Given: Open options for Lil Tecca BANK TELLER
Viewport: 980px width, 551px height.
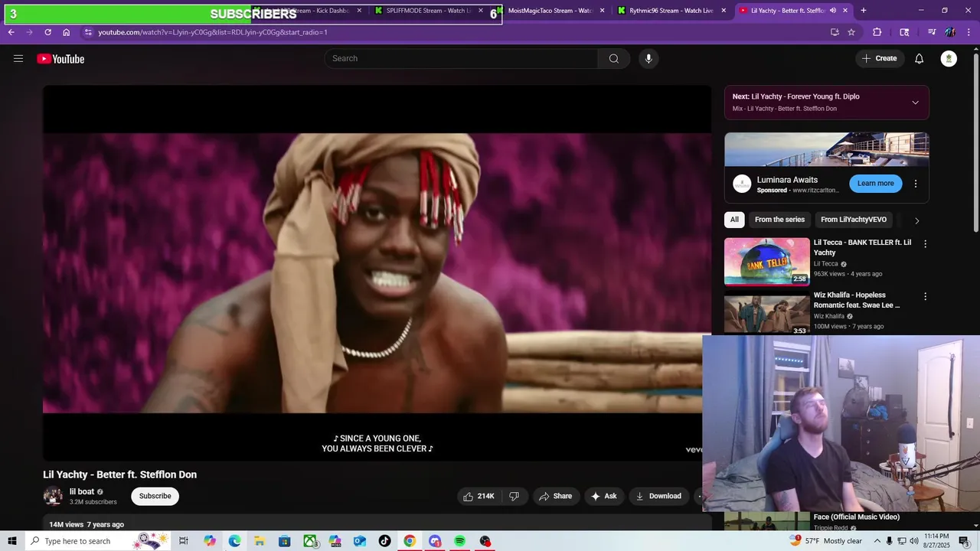Looking at the screenshot, I should (925, 244).
